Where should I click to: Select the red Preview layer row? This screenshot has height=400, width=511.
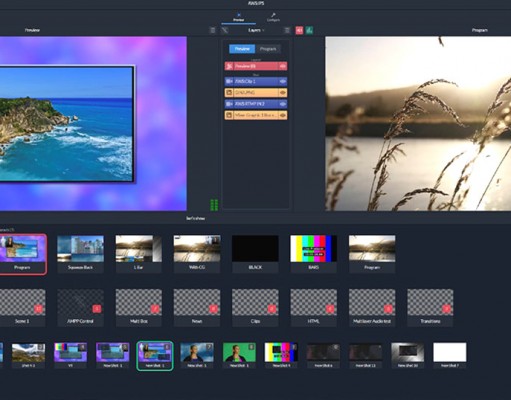coord(256,66)
